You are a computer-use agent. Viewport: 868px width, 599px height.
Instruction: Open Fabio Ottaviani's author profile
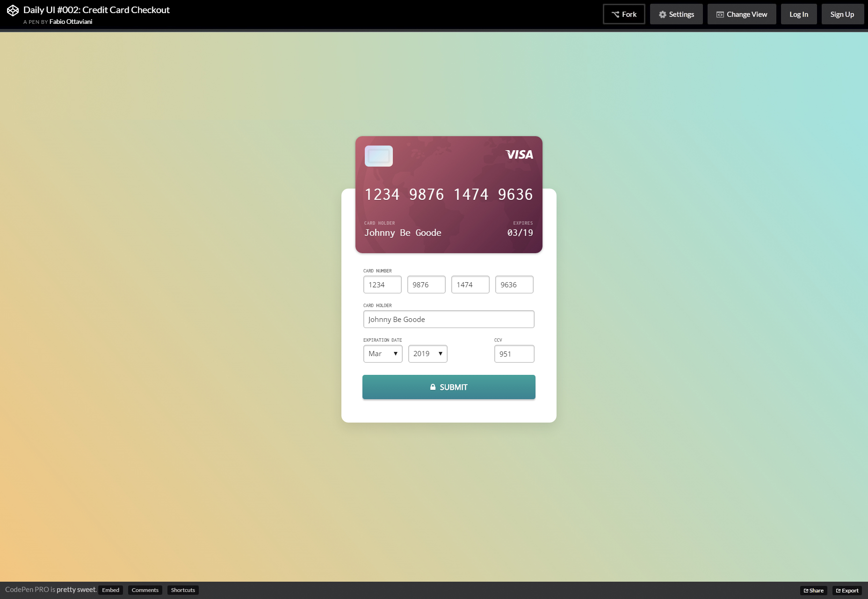coord(71,22)
